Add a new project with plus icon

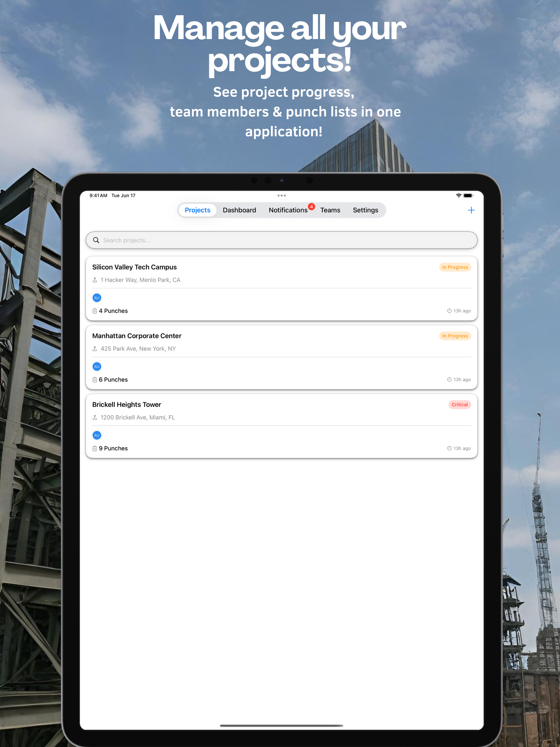pos(471,210)
